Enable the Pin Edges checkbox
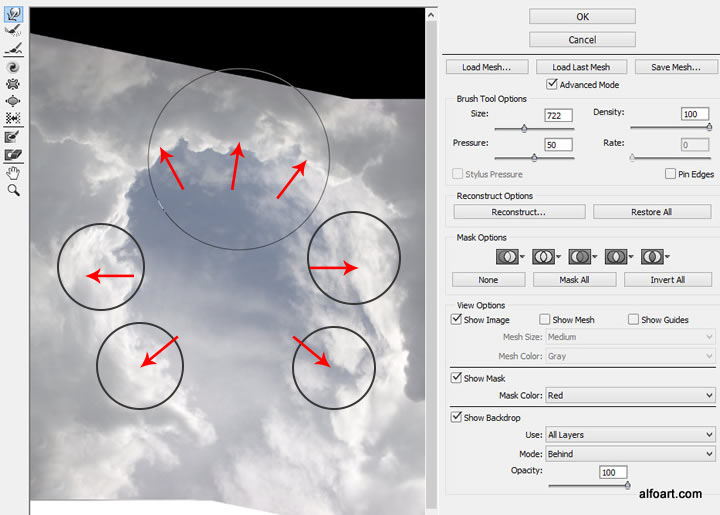The image size is (720, 515). 670,174
